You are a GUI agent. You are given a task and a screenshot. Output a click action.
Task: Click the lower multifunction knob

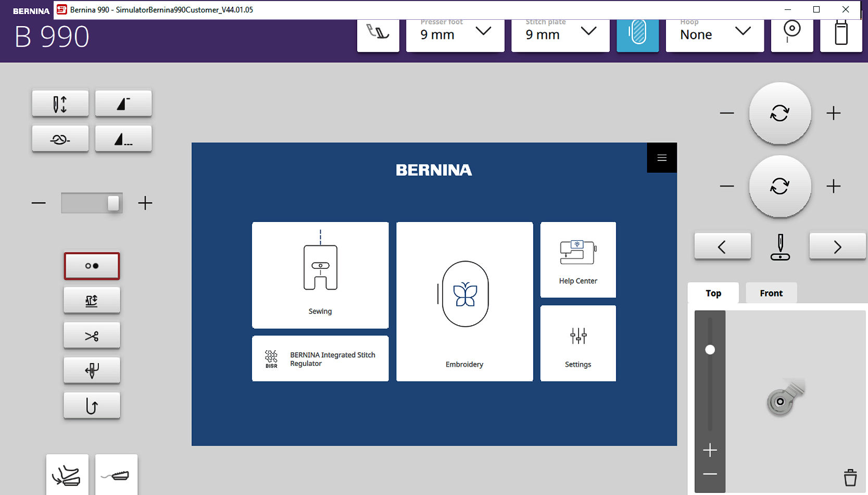click(780, 186)
